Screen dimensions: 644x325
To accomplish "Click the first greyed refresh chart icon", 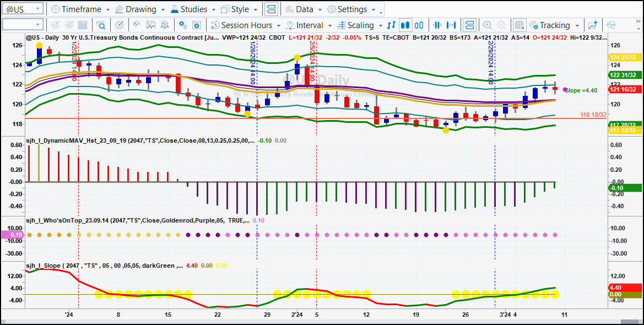I will (x=55, y=25).
